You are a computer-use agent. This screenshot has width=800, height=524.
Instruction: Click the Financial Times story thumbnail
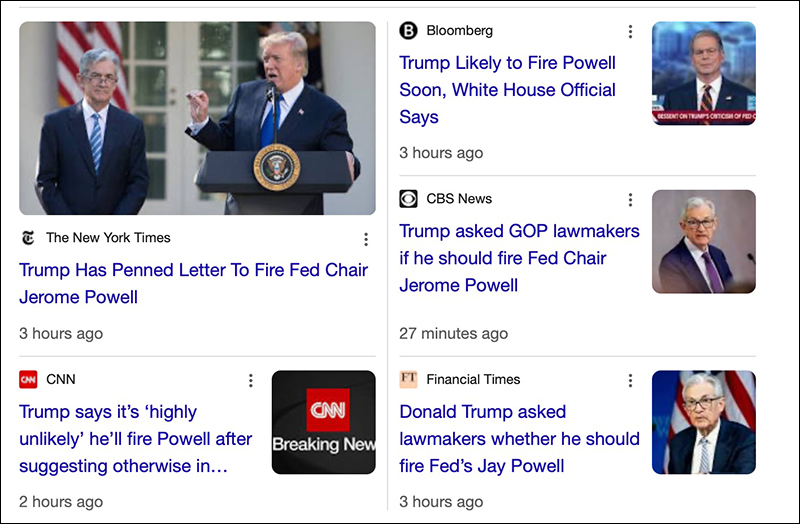click(703, 422)
